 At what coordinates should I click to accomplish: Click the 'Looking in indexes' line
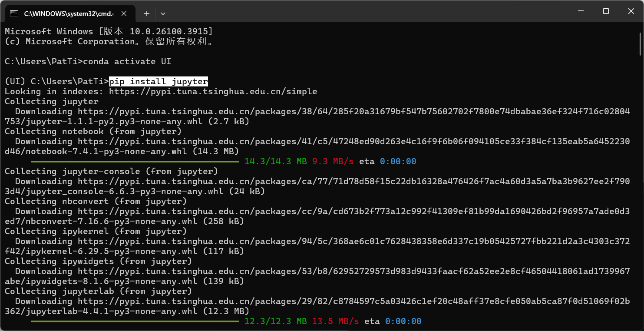(161, 91)
